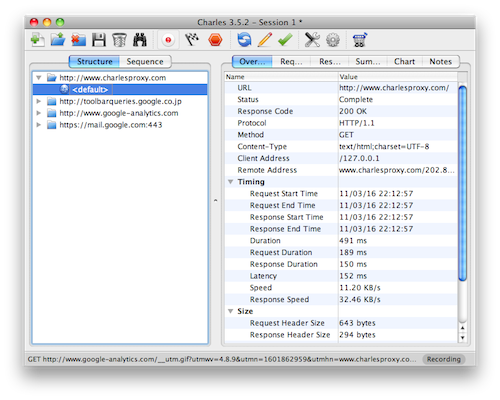Viewport: 500px width, 400px height.
Task: Click the URL value http://www.charlesproxy.com/
Action: pos(394,88)
